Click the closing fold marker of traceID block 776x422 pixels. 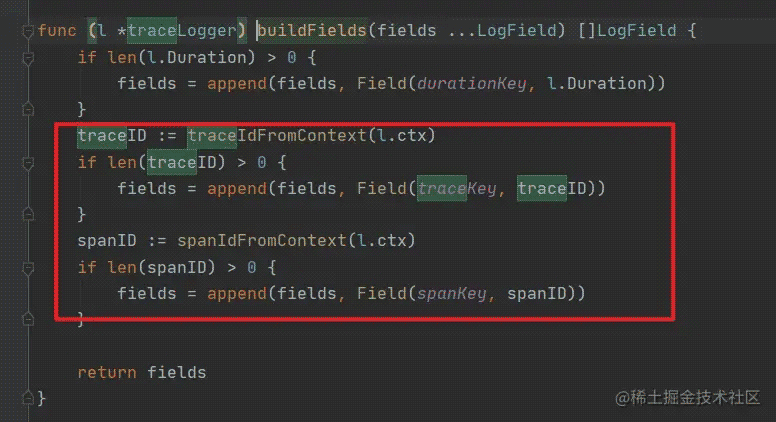click(28, 214)
